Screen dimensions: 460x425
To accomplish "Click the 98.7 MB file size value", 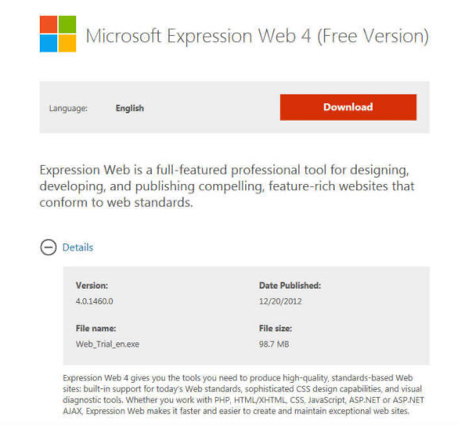I will pyautogui.click(x=274, y=344).
